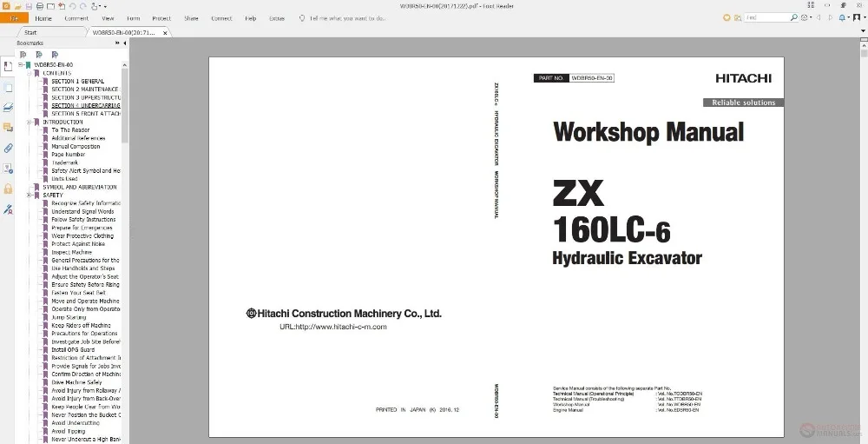Collapse the SAFETY bookmark group

click(x=29, y=195)
